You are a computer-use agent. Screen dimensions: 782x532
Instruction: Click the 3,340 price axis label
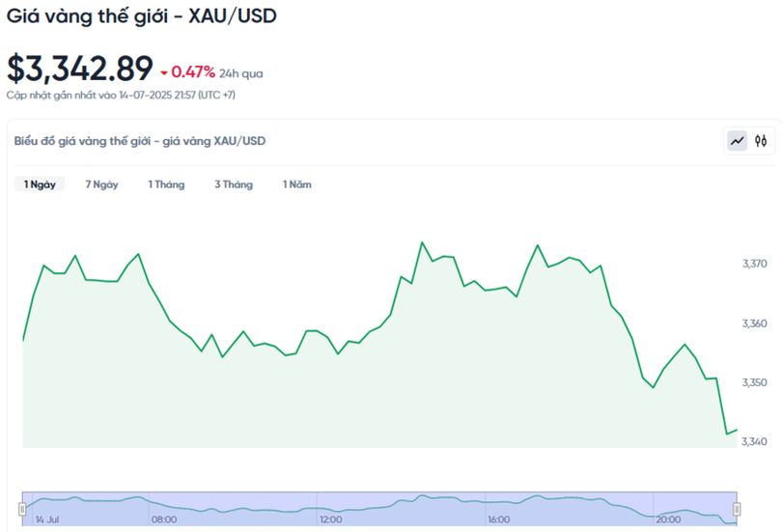pyautogui.click(x=754, y=441)
